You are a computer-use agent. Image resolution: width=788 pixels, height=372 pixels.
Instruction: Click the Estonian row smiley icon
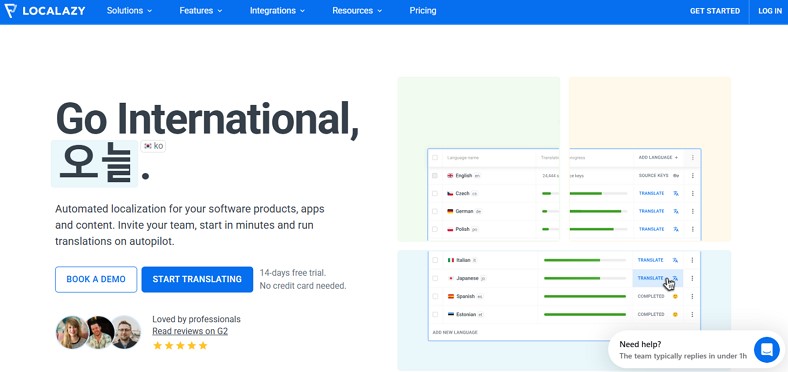(x=675, y=314)
